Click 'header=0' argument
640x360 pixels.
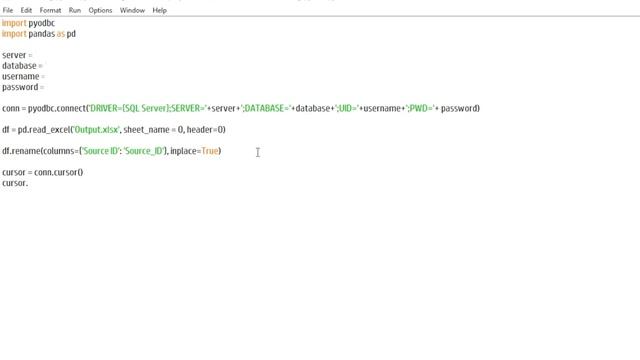pos(205,130)
